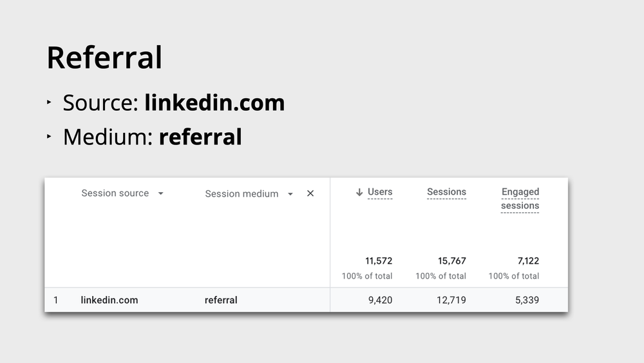Click the linkedin.com source cell
The height and width of the screenshot is (363, 644).
tap(109, 300)
